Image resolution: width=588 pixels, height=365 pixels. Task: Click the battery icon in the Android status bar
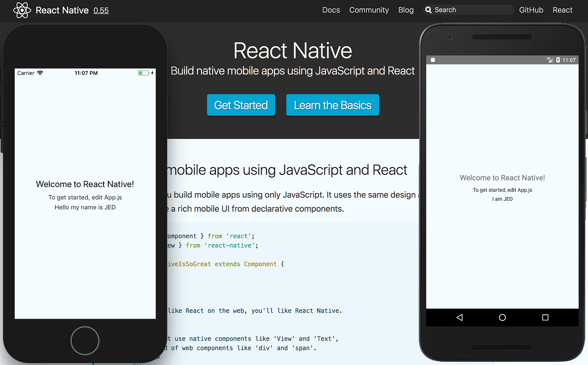tap(558, 60)
